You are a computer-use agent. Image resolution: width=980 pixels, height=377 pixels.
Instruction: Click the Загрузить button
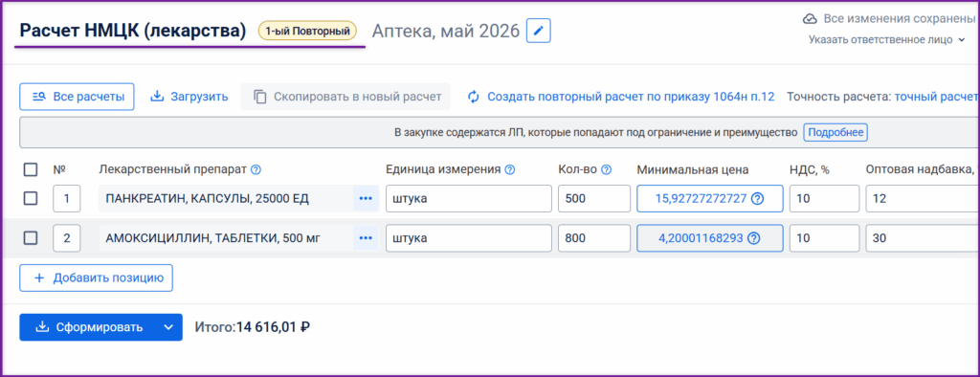pyautogui.click(x=189, y=97)
